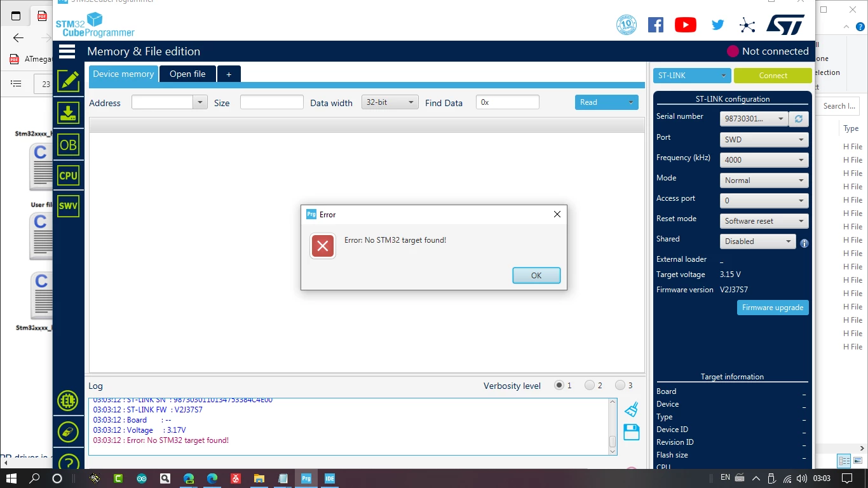868x488 pixels.
Task: Open the Memory & File edition pencil icon
Action: [x=68, y=81]
